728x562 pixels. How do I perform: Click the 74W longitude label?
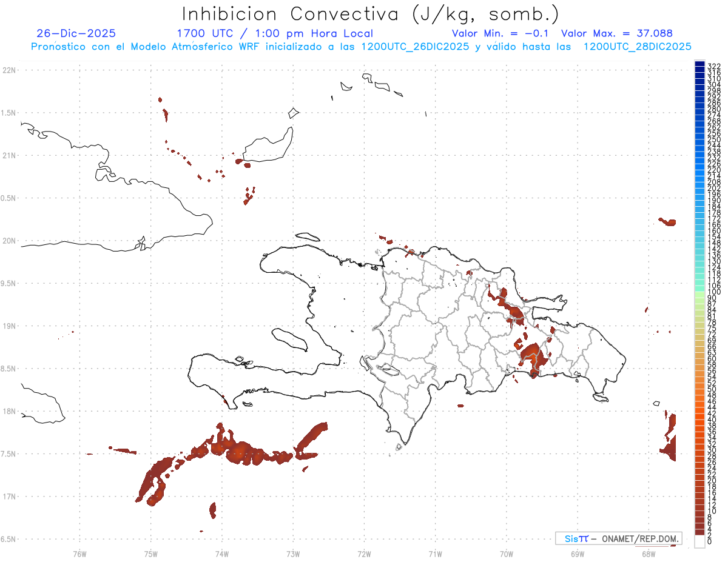tap(221, 554)
